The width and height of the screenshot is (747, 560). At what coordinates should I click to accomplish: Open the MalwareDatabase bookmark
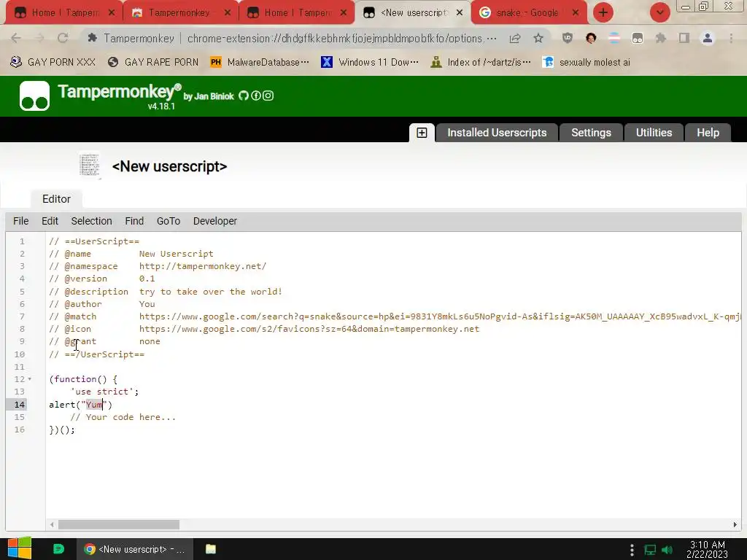[x=260, y=63]
